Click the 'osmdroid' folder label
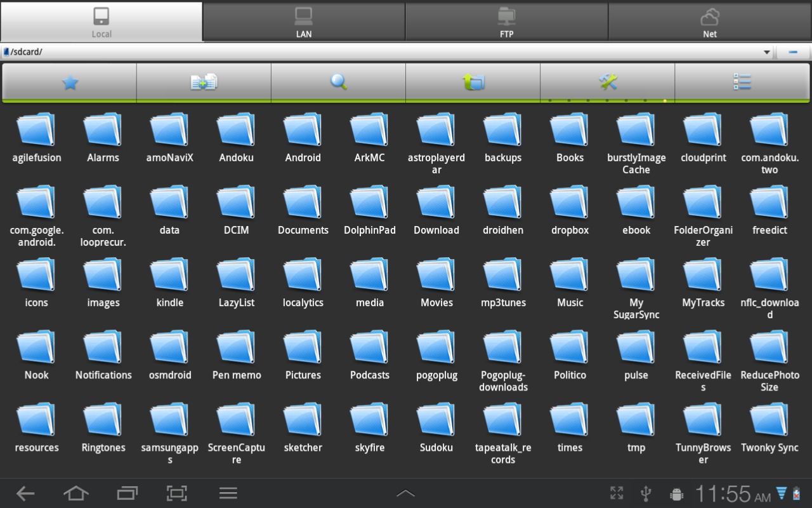The image size is (812, 508). point(170,375)
